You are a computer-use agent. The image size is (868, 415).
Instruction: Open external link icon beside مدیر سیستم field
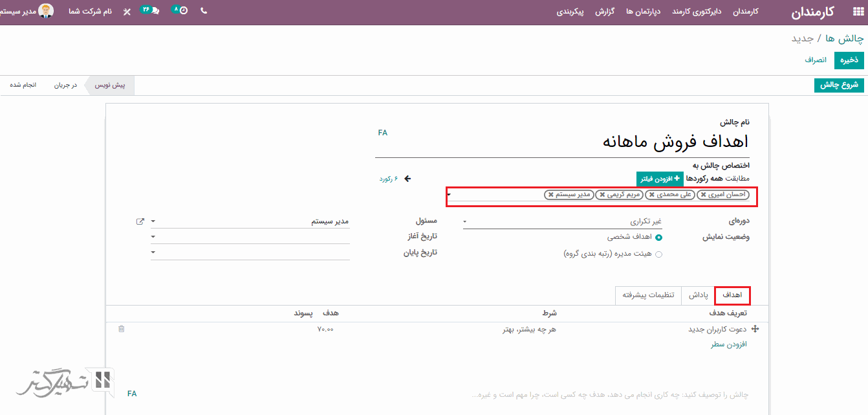click(140, 221)
